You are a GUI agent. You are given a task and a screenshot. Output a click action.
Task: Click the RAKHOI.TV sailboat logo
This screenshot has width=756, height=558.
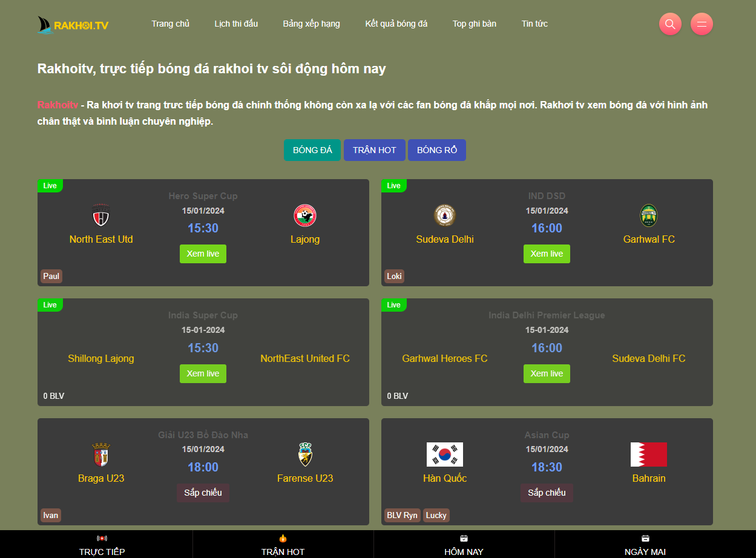[73, 25]
